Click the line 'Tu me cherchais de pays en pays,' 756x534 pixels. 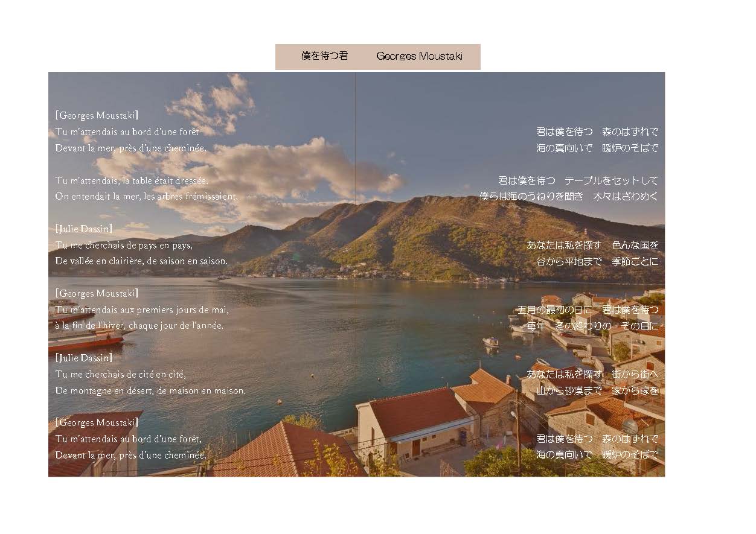click(x=124, y=245)
